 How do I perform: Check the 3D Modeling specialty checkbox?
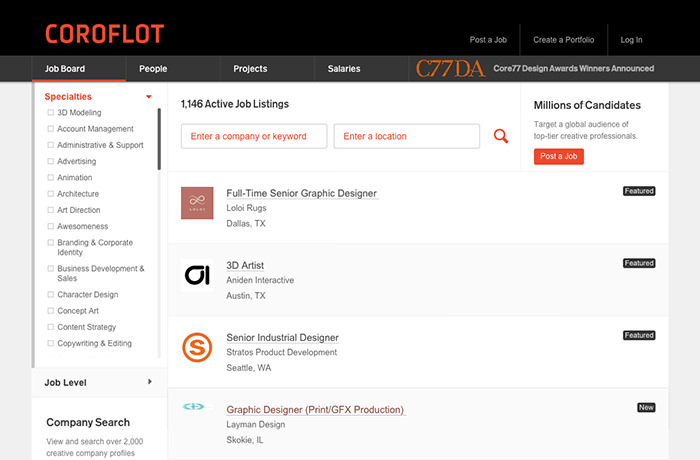pyautogui.click(x=51, y=113)
